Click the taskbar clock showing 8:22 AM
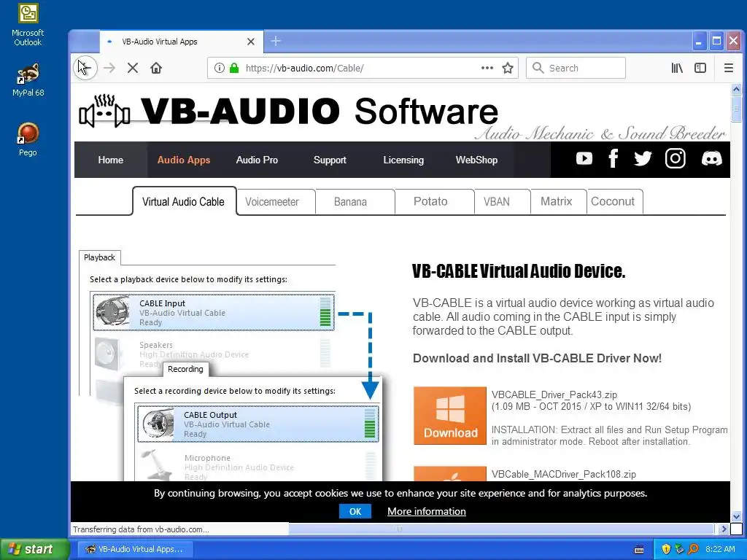This screenshot has width=747, height=560. point(720,549)
